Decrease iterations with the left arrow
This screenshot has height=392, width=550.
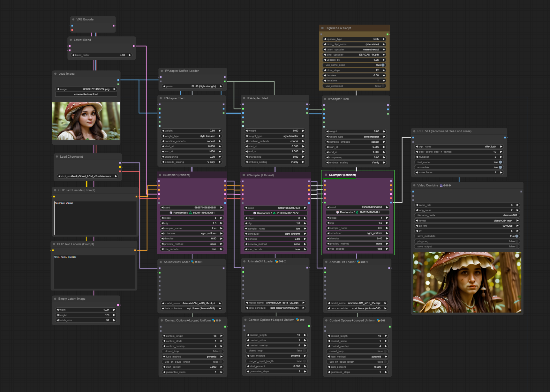325,80
